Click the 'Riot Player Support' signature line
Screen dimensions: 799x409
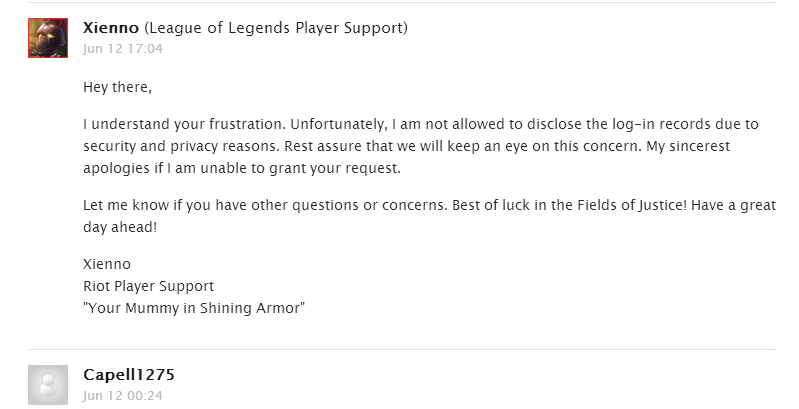pos(148,286)
